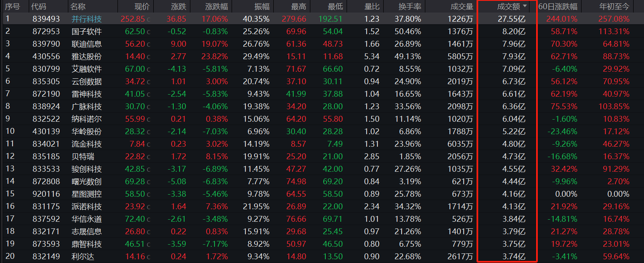Click the 代码 column header
The width and height of the screenshot is (644, 263).
coord(39,6)
